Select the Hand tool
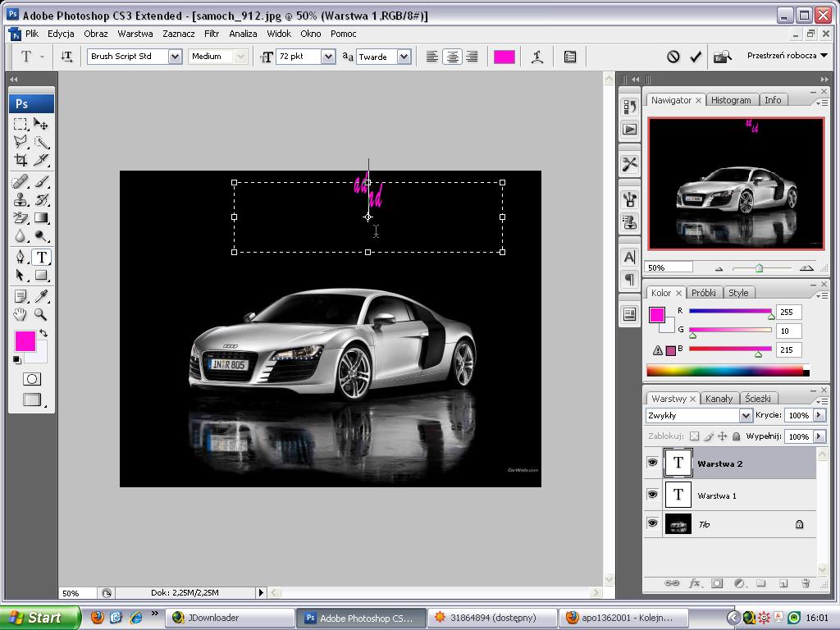Viewport: 840px width, 630px height. 21,314
